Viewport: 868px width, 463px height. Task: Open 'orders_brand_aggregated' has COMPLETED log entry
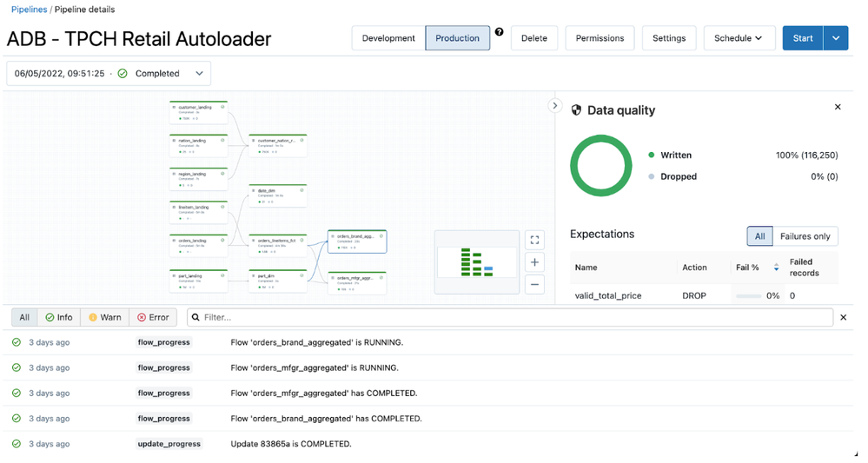point(427,419)
